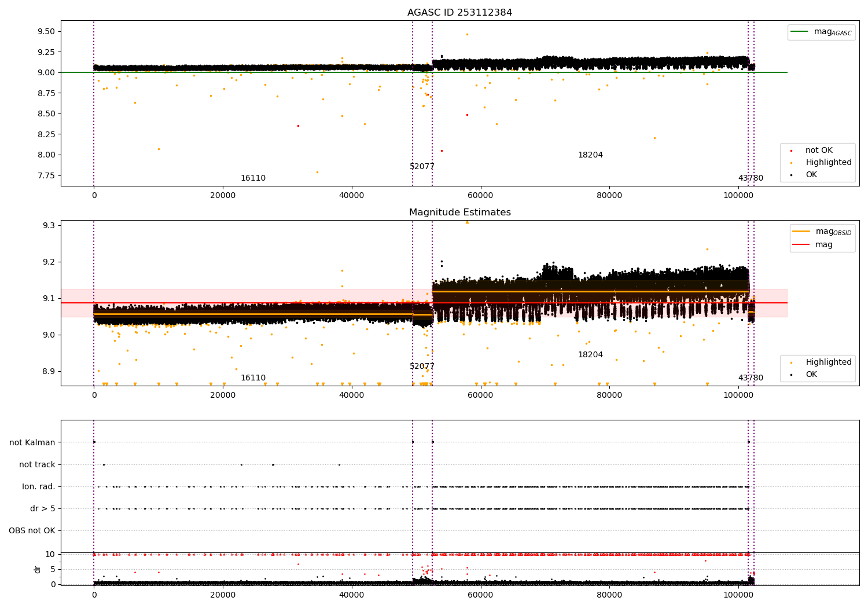Image resolution: width=868 pixels, height=608 pixels.
Task: Click the 5 tick on the dr axis
Action: (53, 569)
